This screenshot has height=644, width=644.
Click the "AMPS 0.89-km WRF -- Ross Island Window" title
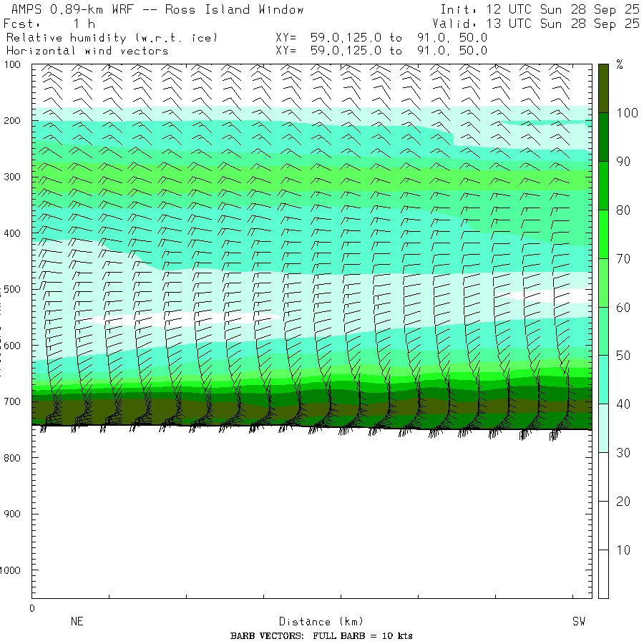157,9
